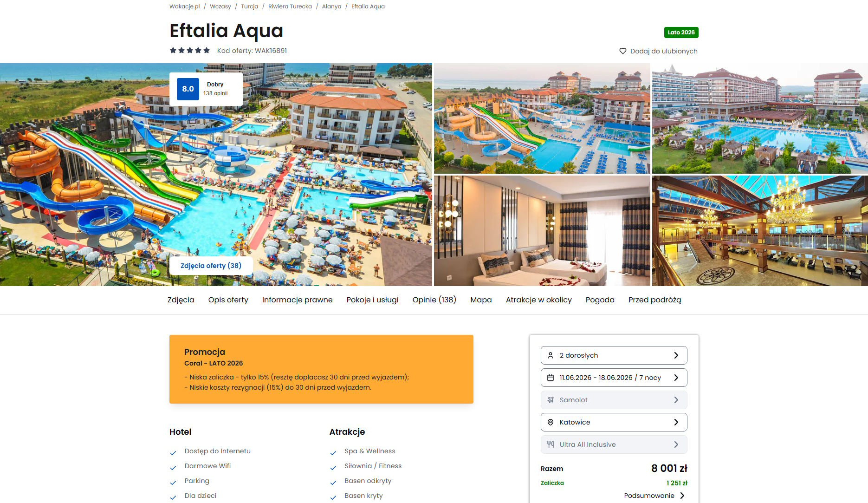Switch to the Opinie (138) tab
Screen dimensions: 868x503
(434, 300)
